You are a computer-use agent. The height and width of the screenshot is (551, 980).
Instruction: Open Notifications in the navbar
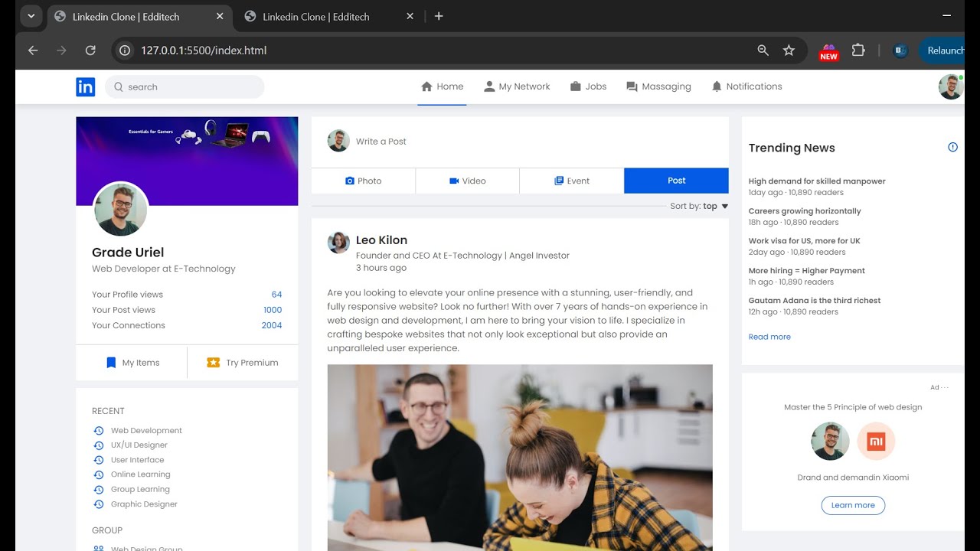pyautogui.click(x=746, y=86)
